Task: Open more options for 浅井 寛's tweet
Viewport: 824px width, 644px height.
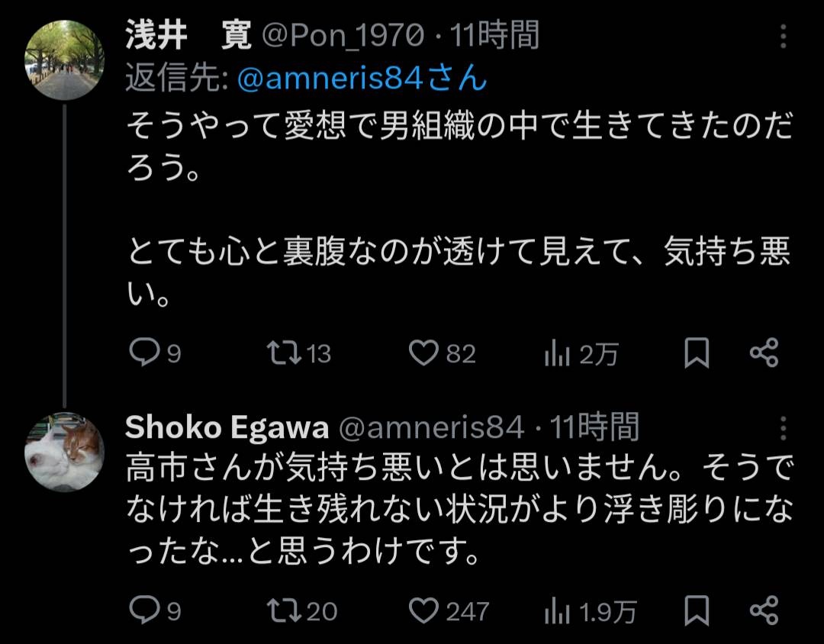Action: 784,37
